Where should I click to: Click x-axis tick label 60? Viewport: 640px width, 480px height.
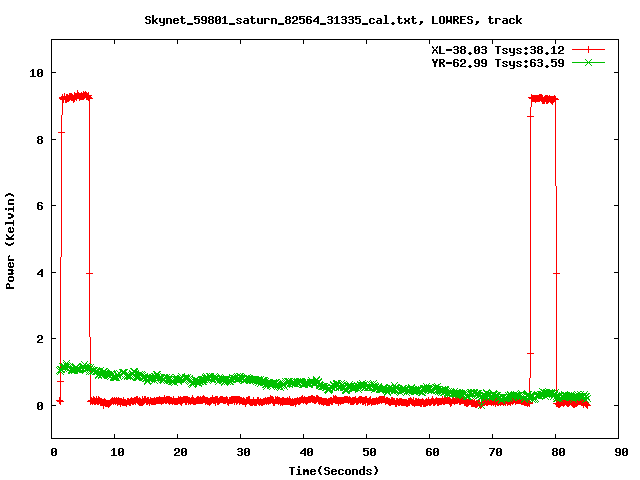(x=432, y=452)
